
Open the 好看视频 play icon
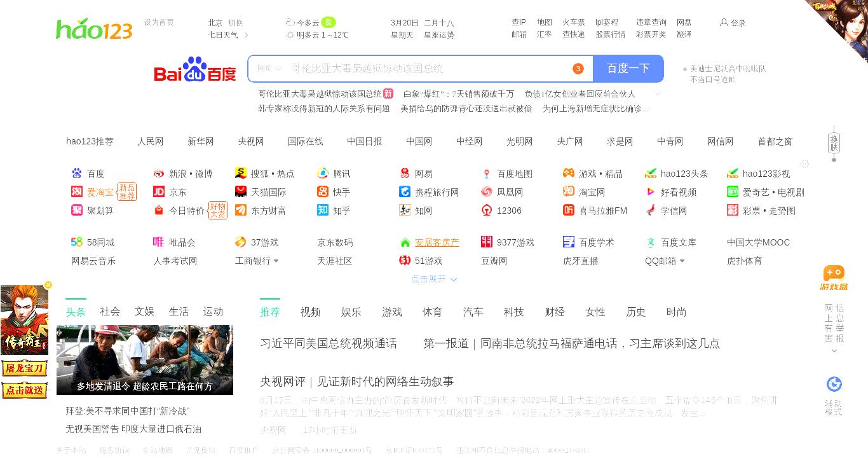click(x=651, y=192)
